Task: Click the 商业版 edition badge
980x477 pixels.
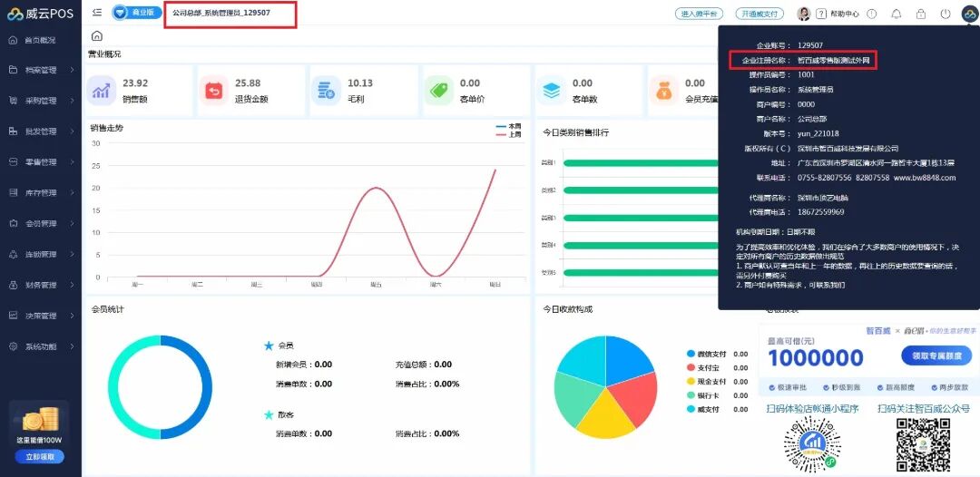Action: click(x=135, y=12)
